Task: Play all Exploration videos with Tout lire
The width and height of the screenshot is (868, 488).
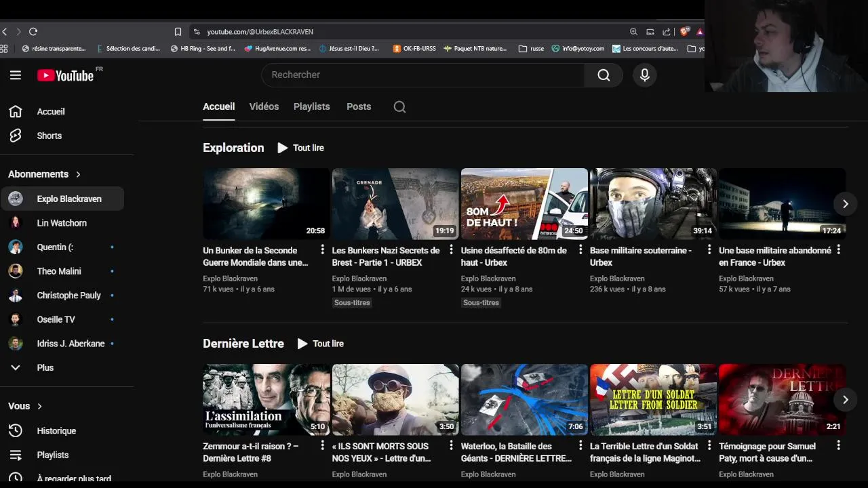Action: (x=300, y=148)
